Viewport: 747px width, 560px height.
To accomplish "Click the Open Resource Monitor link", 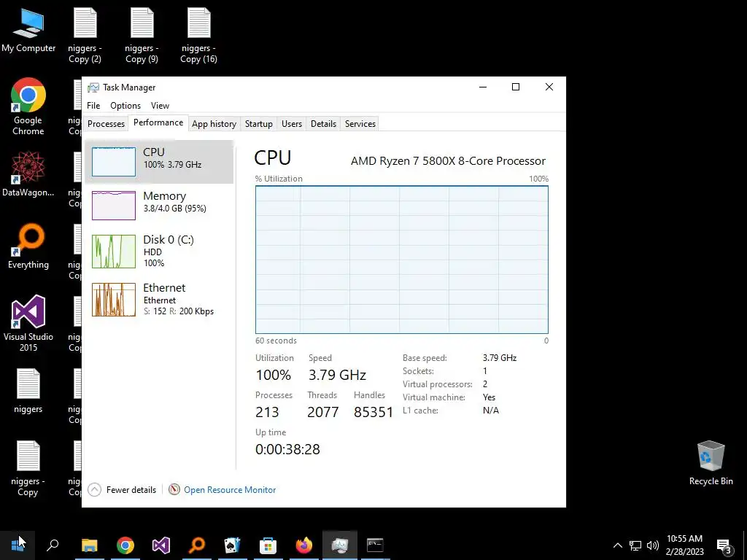I will [x=230, y=489].
